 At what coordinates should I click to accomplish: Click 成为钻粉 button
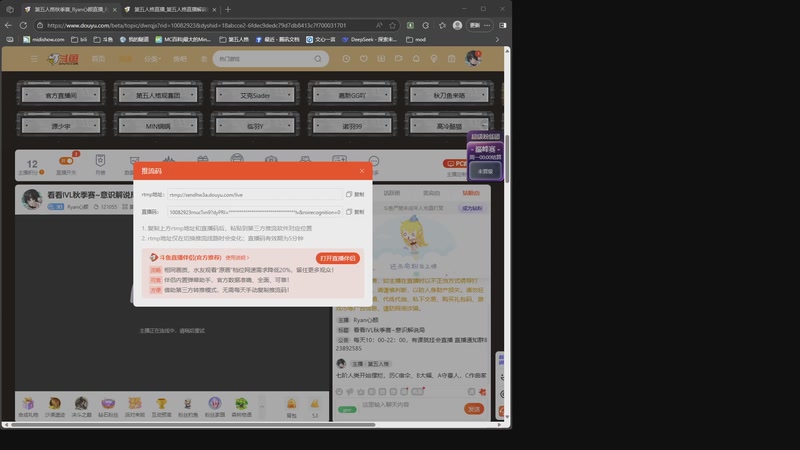(472, 208)
